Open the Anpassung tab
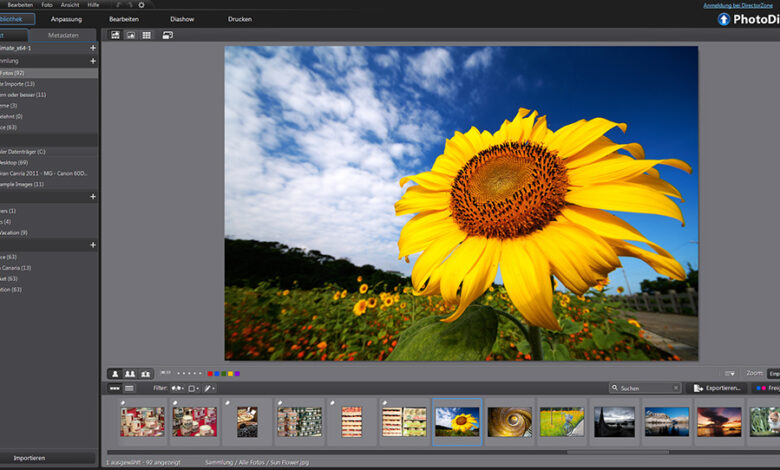Viewport: 780px width, 470px height. point(66,19)
